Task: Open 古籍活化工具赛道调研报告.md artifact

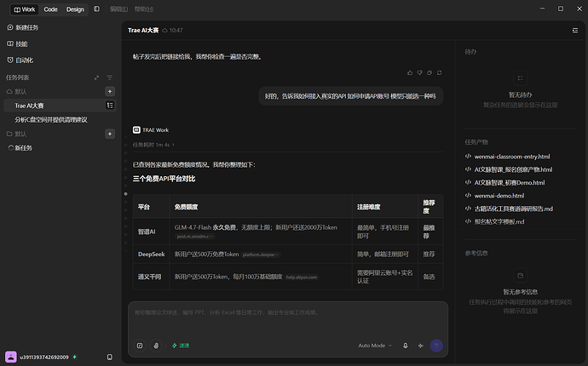Action: pyautogui.click(x=509, y=209)
